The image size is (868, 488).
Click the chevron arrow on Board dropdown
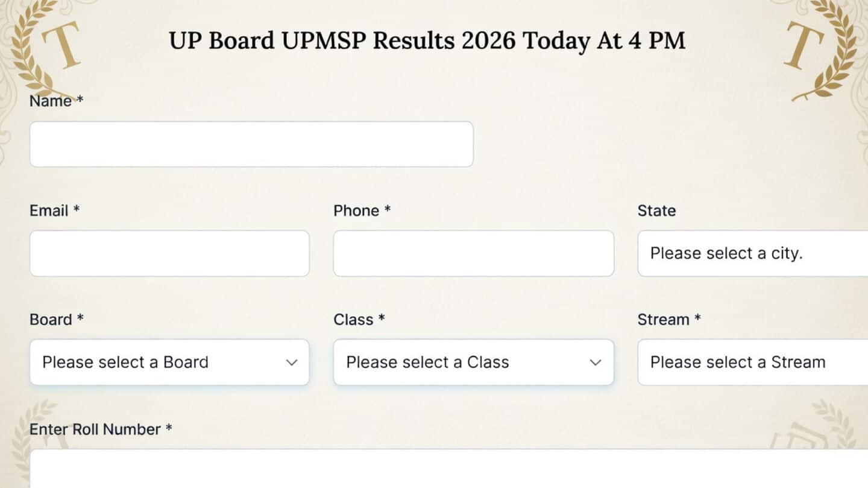[x=292, y=363]
